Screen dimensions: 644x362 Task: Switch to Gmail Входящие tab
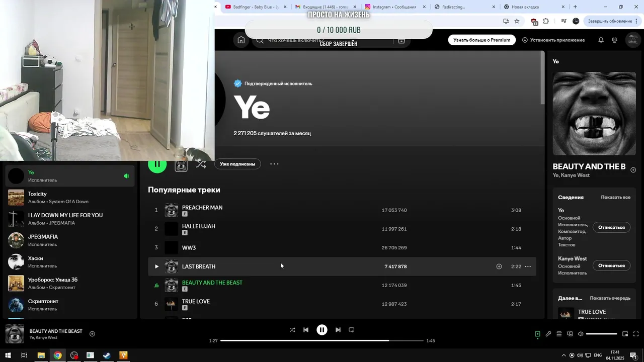(x=325, y=7)
